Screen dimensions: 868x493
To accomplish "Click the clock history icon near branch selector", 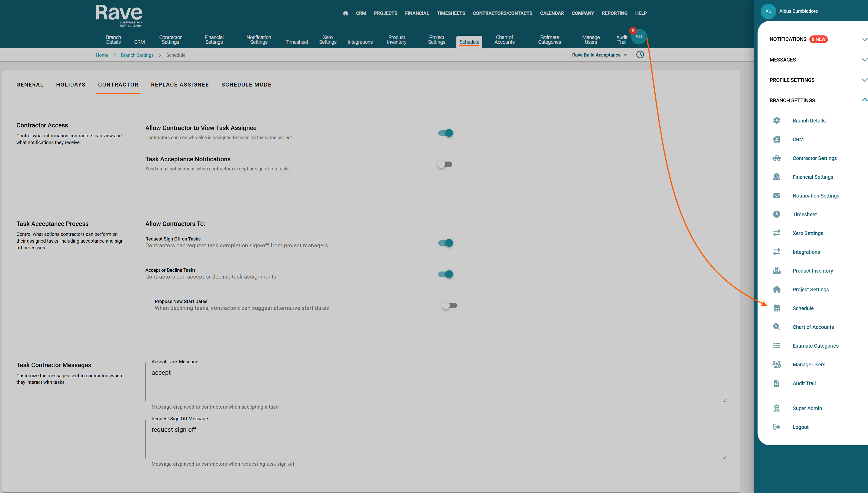I will coord(640,54).
